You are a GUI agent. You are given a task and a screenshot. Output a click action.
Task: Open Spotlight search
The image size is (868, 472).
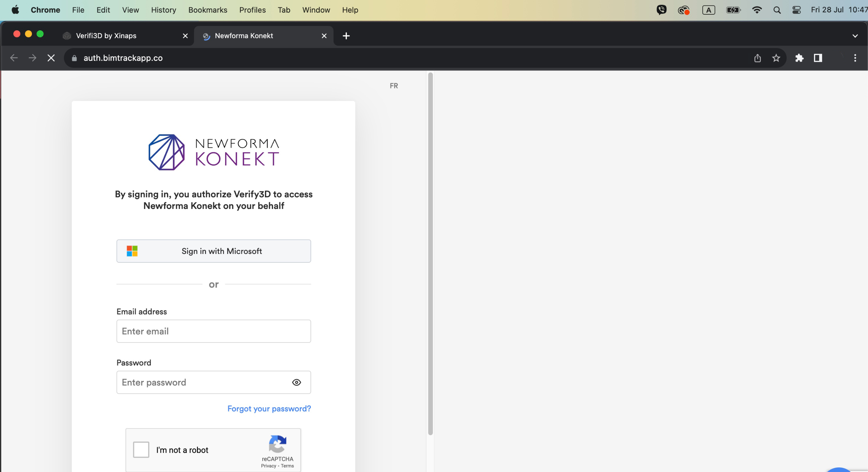(x=777, y=10)
